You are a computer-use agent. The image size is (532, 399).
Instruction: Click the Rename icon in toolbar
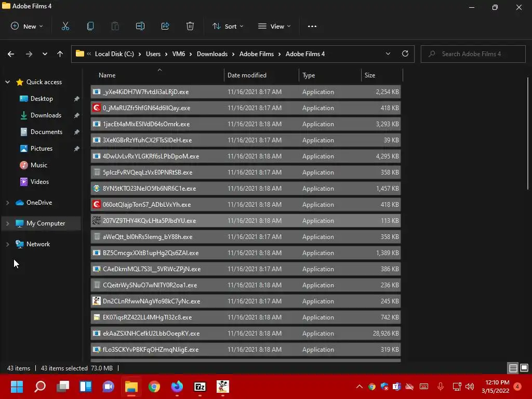click(140, 26)
